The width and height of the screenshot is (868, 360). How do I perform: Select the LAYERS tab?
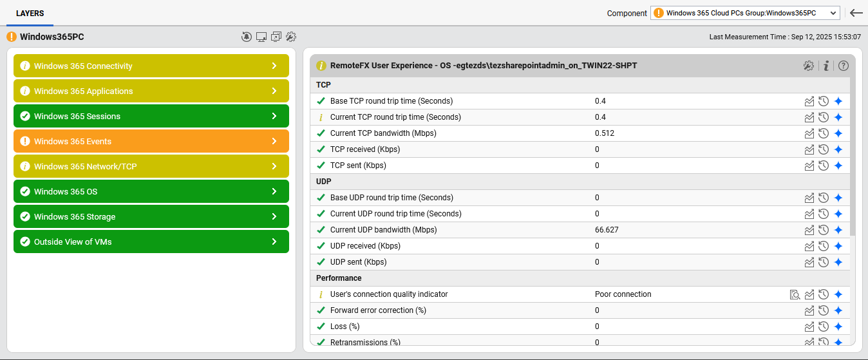click(30, 13)
